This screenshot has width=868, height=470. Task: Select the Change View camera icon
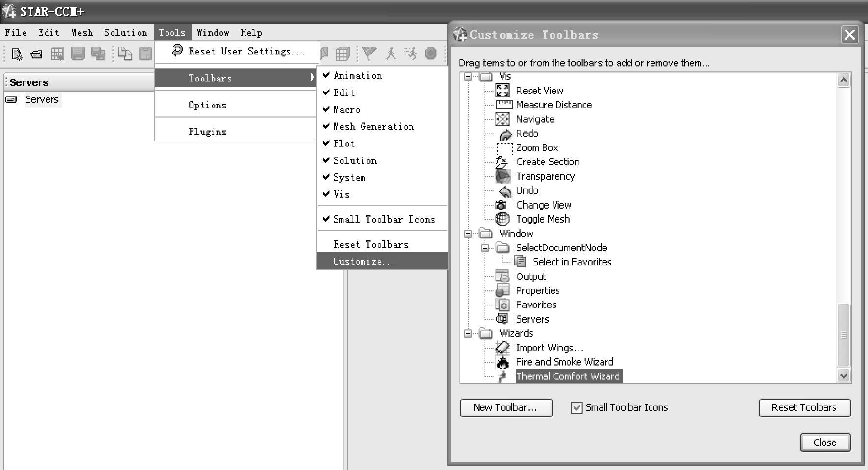pos(501,205)
